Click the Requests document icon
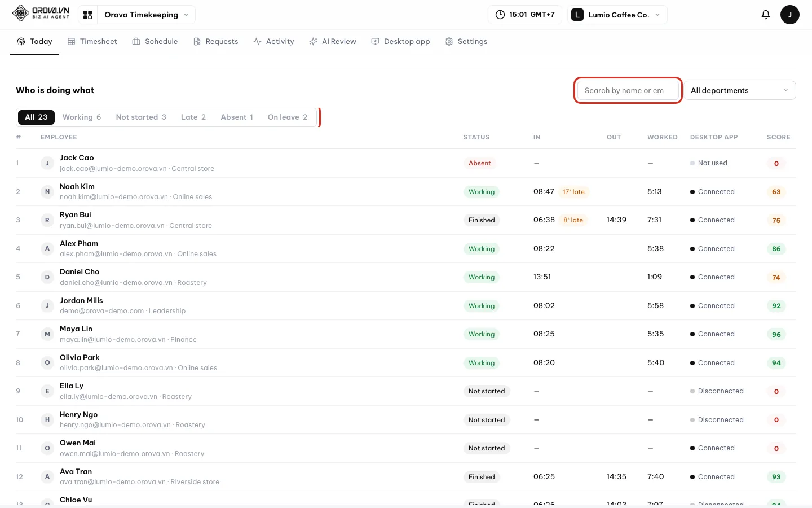Screen dimensions: 812x508 tap(197, 41)
